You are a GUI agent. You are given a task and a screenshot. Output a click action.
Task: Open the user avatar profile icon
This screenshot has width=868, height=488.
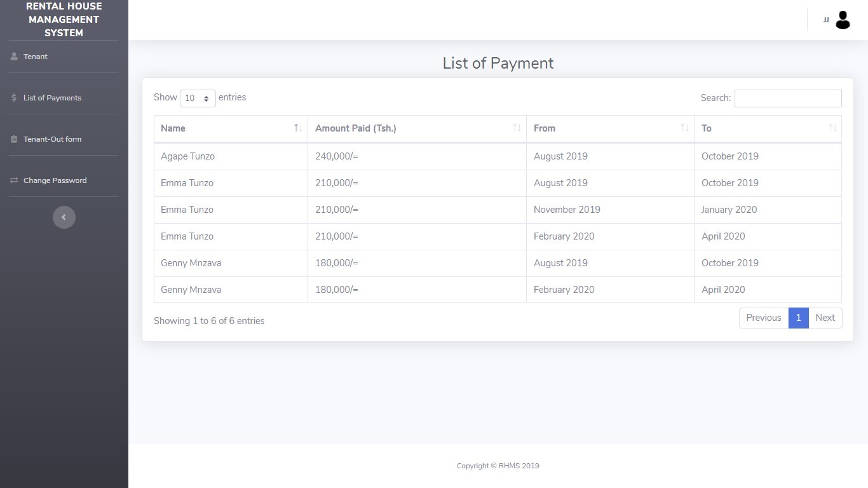(843, 20)
